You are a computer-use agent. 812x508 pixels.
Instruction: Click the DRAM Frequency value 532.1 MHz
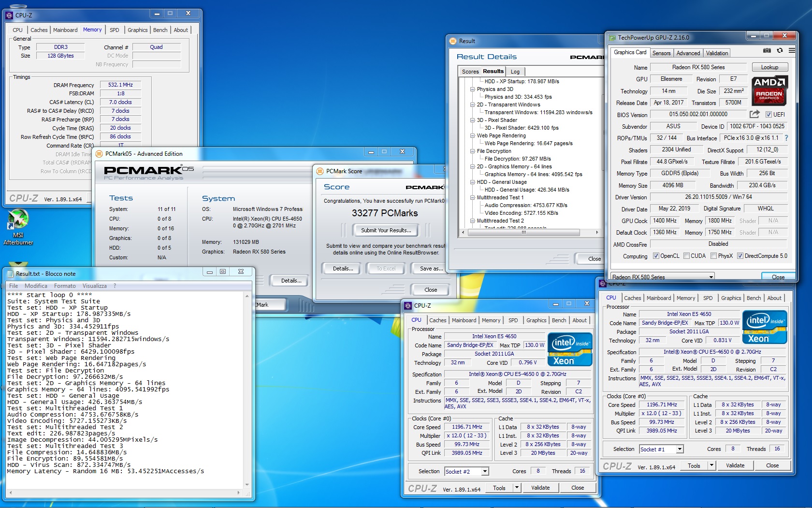[x=120, y=85]
